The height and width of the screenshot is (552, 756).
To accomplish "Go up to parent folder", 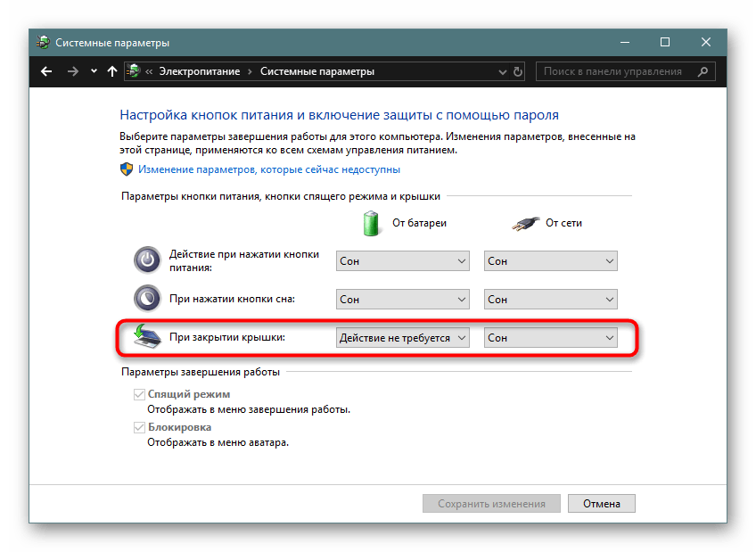I will [111, 71].
